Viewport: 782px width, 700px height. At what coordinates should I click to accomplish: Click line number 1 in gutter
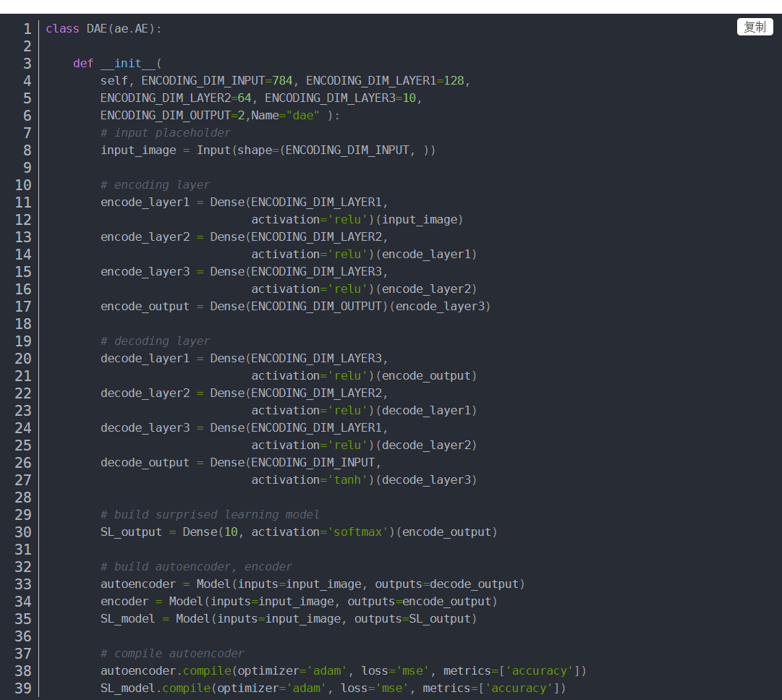click(27, 29)
